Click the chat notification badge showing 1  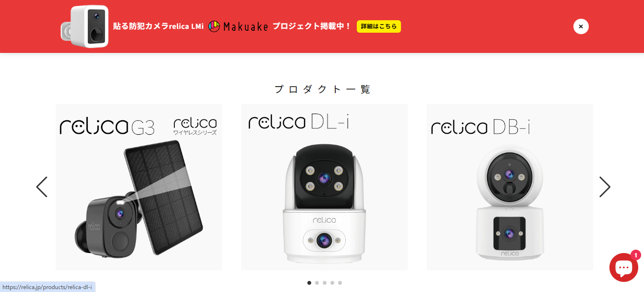(x=636, y=255)
